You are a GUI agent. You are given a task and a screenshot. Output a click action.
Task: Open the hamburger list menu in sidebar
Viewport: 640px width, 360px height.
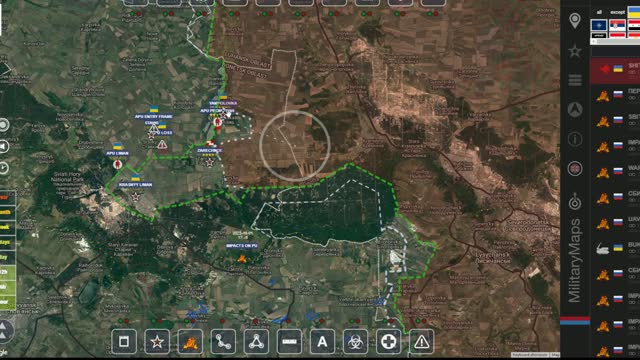pyautogui.click(x=575, y=80)
